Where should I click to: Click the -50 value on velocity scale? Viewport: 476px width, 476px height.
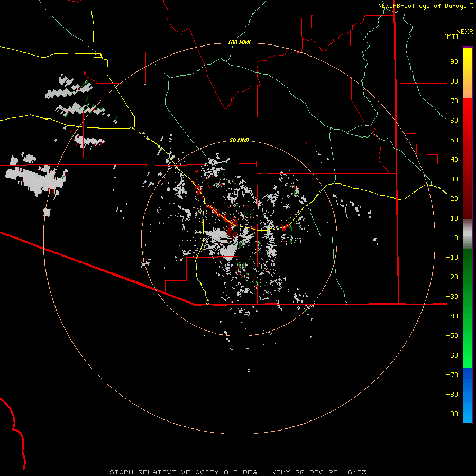point(452,336)
